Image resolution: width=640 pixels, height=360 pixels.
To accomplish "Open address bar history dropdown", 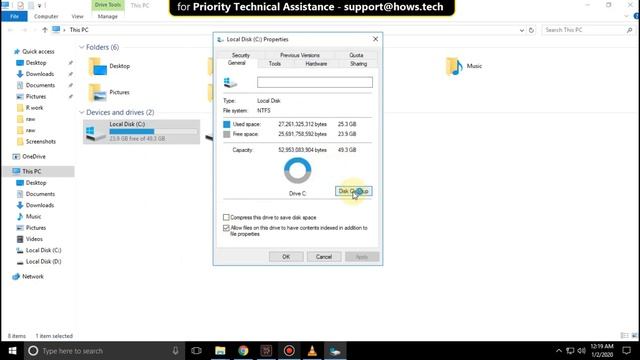I will (x=522, y=30).
